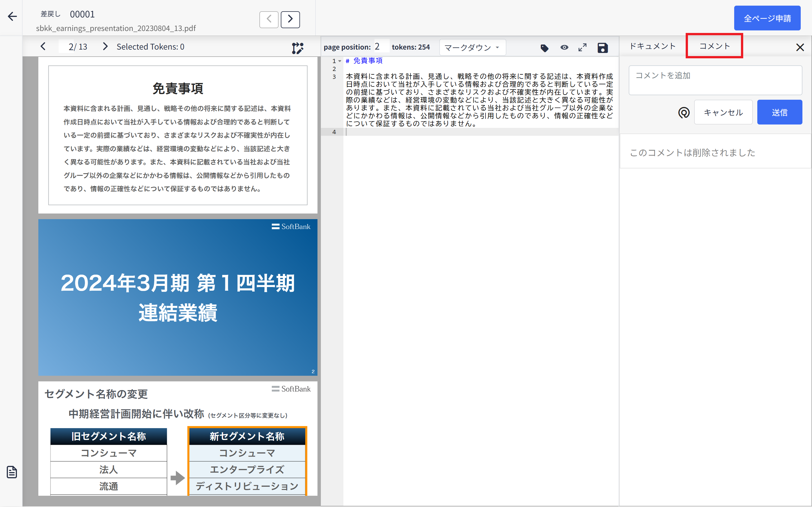Go to previous document arrow button
The height and width of the screenshot is (507, 812).
(x=269, y=19)
